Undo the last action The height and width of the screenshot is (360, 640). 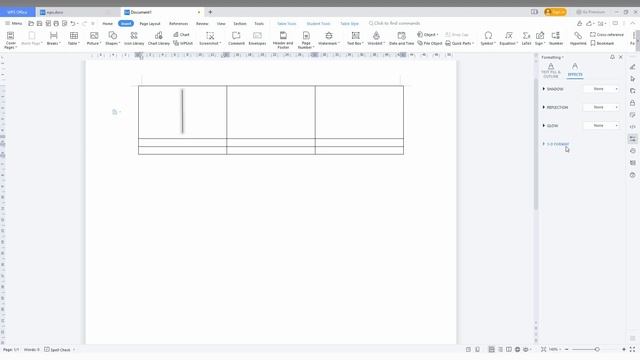pyautogui.click(x=73, y=24)
